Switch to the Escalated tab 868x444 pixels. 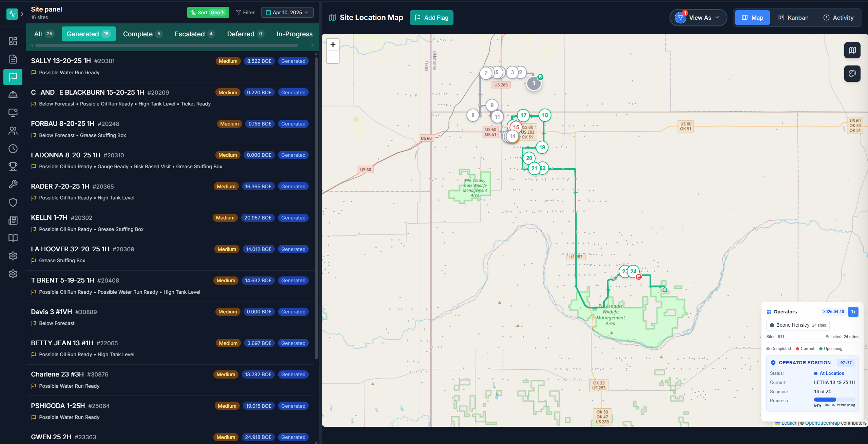point(194,34)
